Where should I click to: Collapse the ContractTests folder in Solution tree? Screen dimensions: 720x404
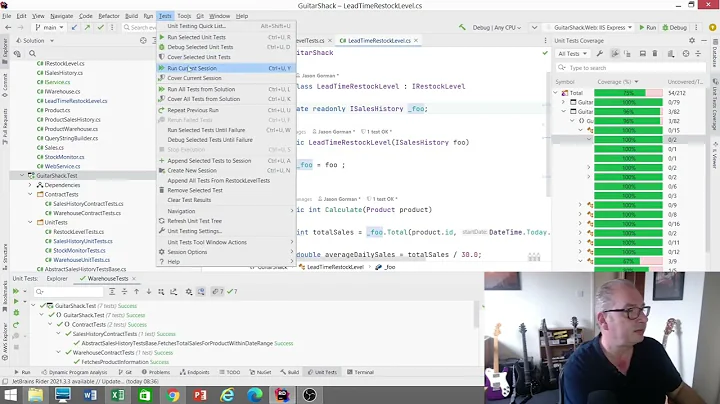[30, 194]
